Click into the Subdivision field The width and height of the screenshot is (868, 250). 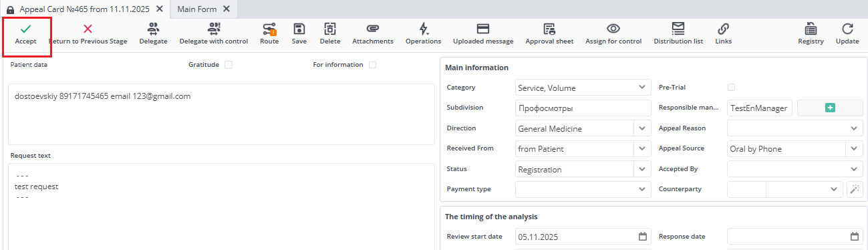pyautogui.click(x=583, y=108)
